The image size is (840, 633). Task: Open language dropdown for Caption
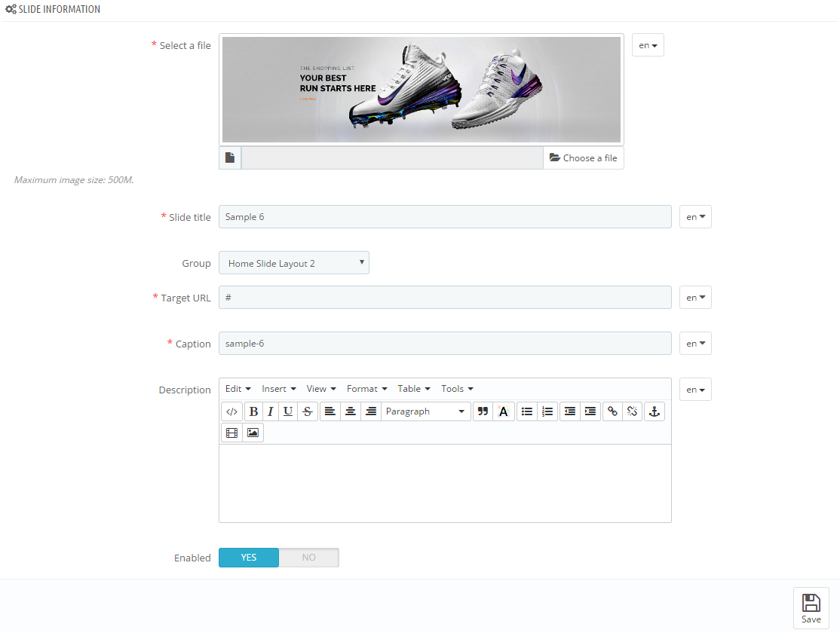click(695, 344)
